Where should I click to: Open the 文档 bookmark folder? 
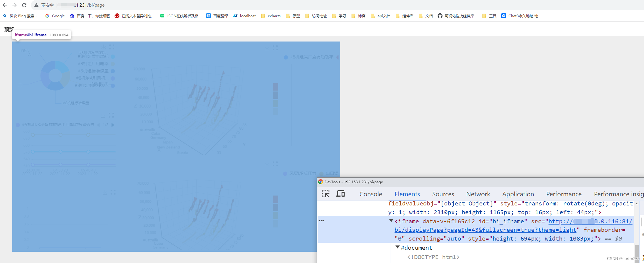(425, 16)
